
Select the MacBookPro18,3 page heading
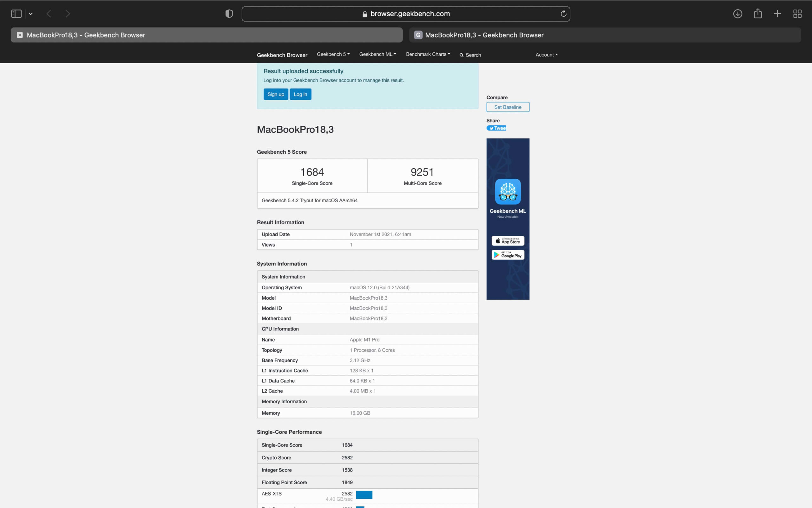pos(295,130)
